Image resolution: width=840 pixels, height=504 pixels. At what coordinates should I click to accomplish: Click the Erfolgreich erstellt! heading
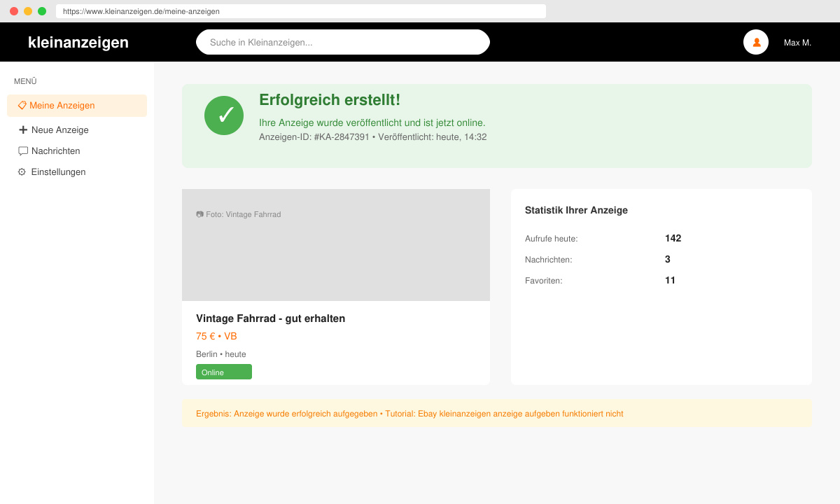tap(330, 100)
